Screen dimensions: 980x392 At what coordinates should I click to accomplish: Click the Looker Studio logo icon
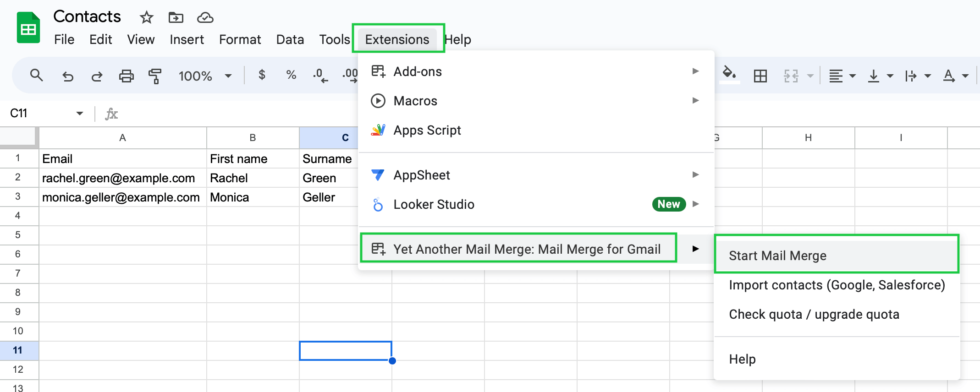pyautogui.click(x=378, y=204)
